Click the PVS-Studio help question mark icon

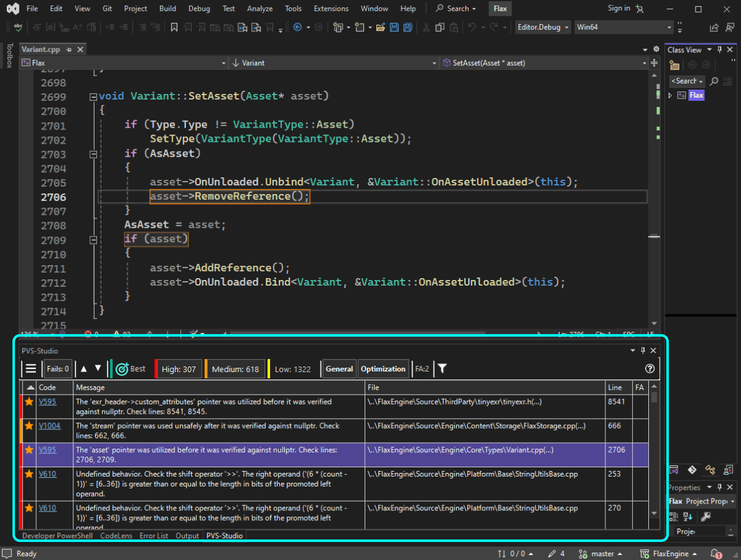(x=650, y=368)
